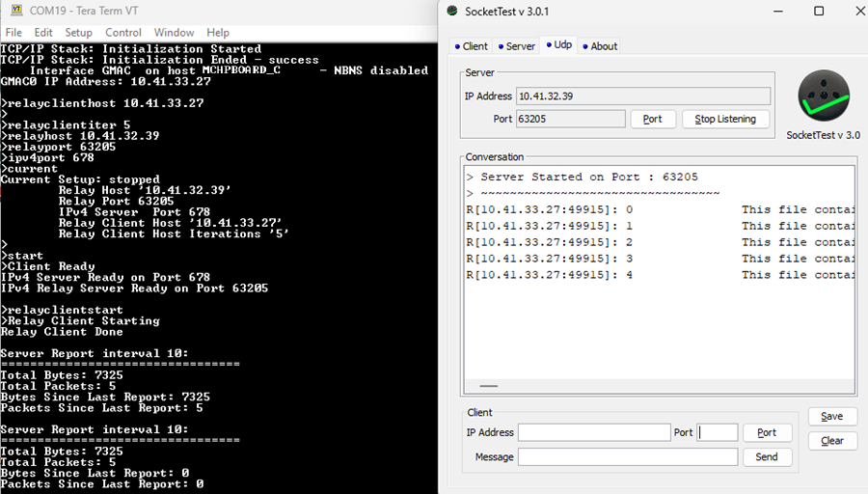Click the Client Port input field

pyautogui.click(x=718, y=432)
